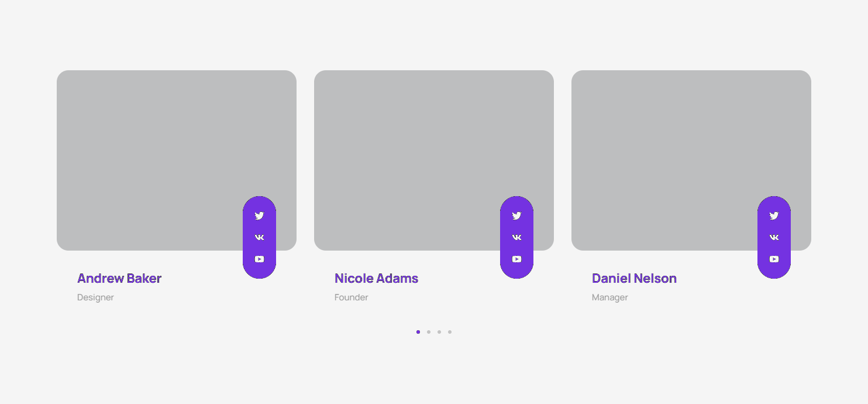
Task: Select the first active carousel dot
Action: (x=418, y=332)
